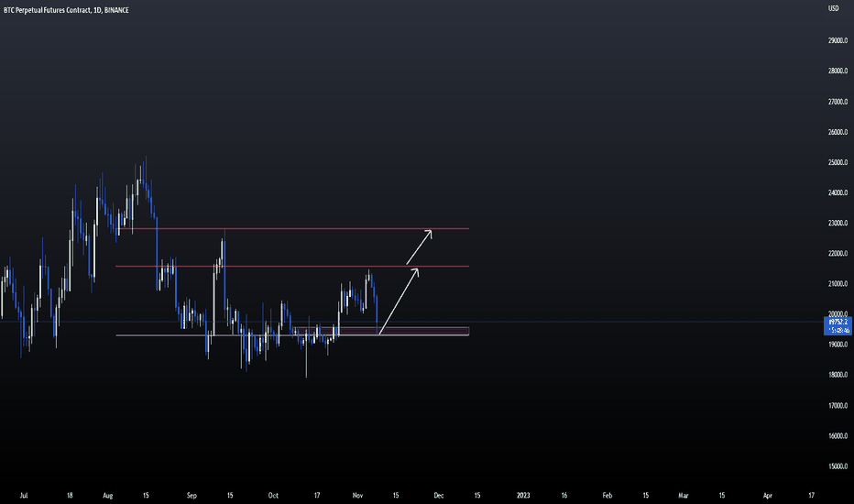
Task: Click the 28000.0 price axis label
Action: 838,71
